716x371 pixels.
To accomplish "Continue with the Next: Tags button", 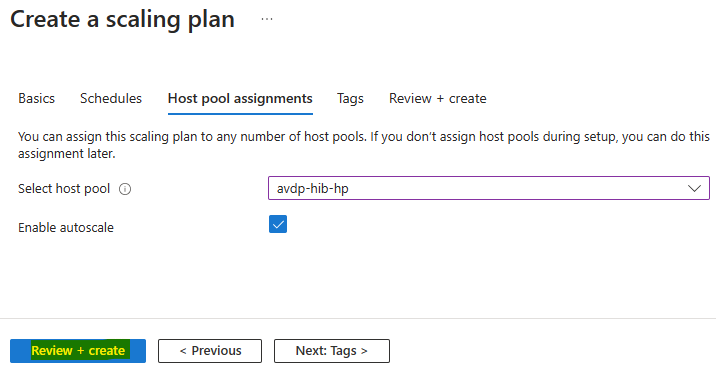I will (x=332, y=350).
